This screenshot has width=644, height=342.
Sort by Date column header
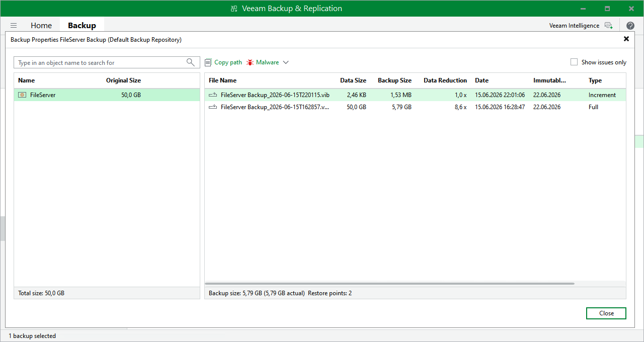[x=481, y=80]
